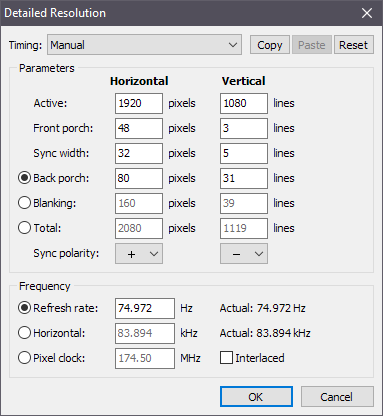Image resolution: width=383 pixels, height=416 pixels.
Task: Select the Pixel clock radio button
Action: click(x=24, y=358)
